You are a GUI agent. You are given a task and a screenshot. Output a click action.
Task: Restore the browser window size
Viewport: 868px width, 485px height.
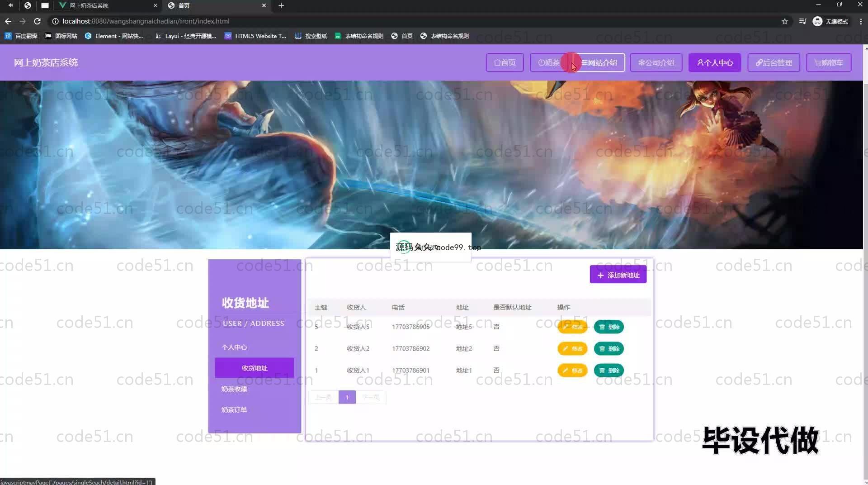(839, 5)
